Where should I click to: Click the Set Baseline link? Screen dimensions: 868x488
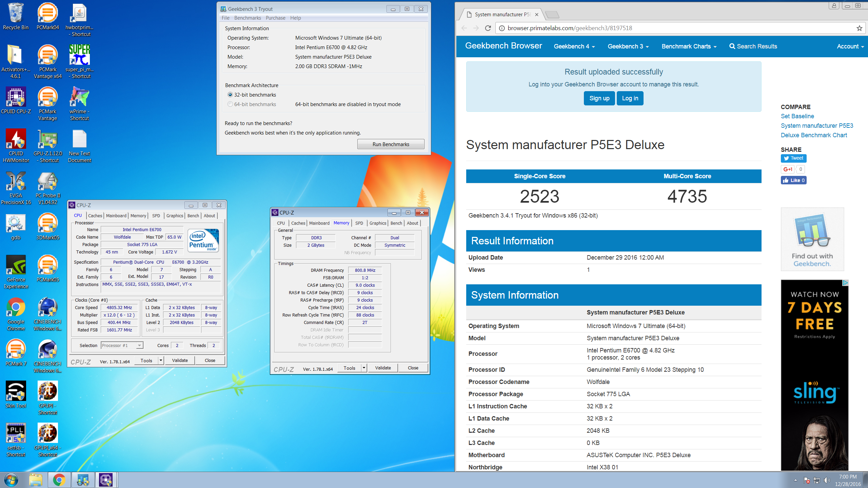click(797, 116)
